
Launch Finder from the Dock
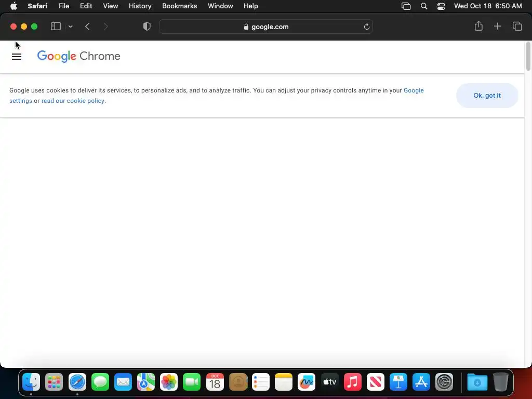tap(31, 382)
